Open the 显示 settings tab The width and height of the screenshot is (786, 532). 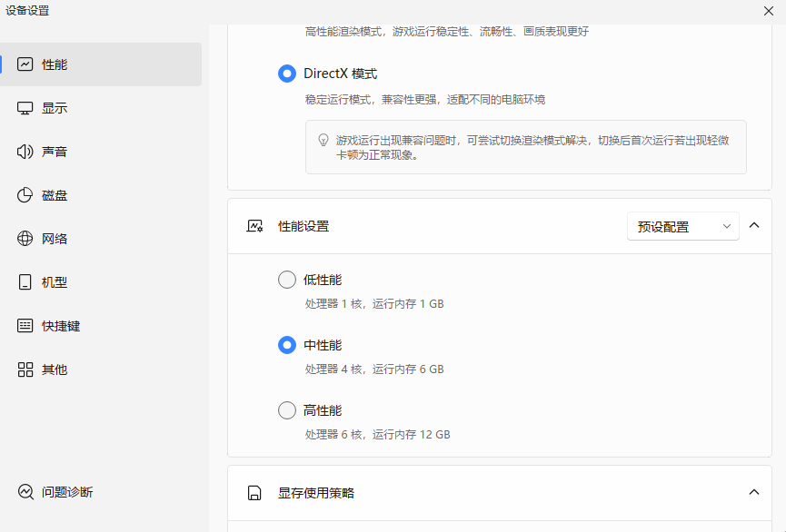55,108
